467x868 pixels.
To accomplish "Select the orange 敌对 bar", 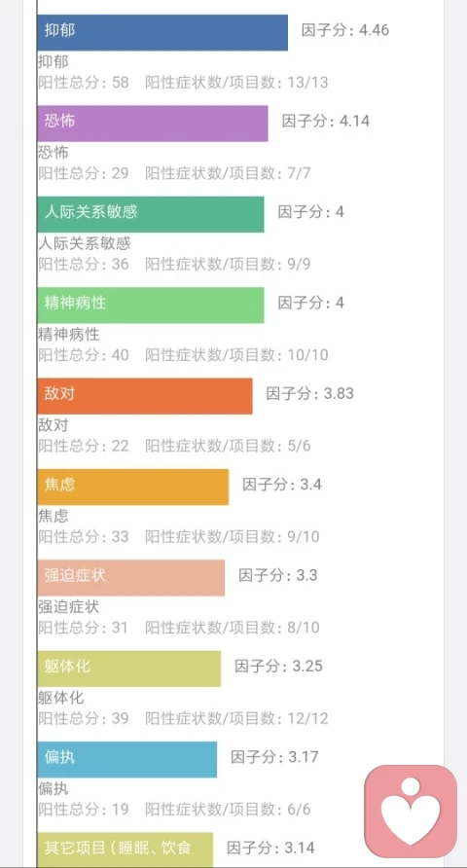I will pos(145,396).
